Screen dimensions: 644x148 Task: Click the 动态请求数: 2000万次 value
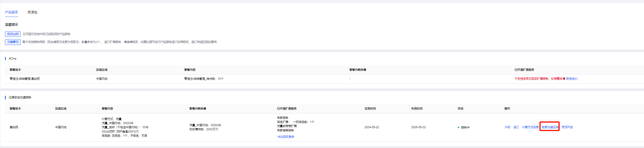[204, 129]
